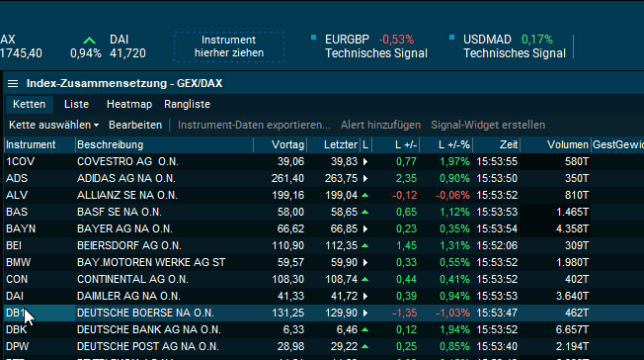The width and height of the screenshot is (644, 360).
Task: Sort by the Volumen column header
Action: (x=556, y=144)
